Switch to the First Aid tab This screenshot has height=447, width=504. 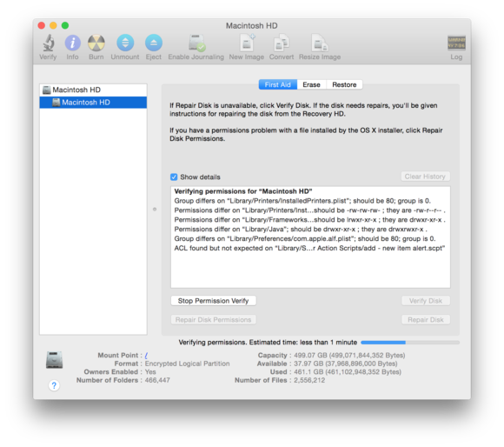(x=278, y=84)
